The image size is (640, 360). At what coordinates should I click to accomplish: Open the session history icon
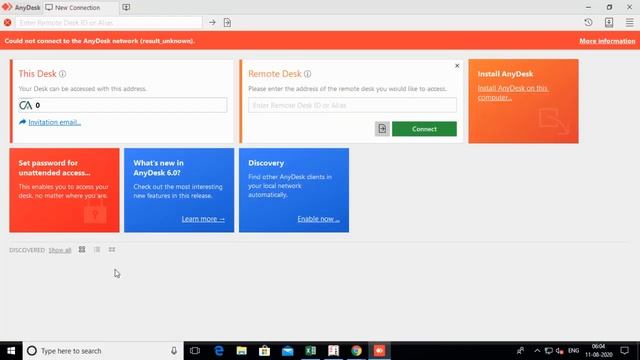tap(588, 22)
